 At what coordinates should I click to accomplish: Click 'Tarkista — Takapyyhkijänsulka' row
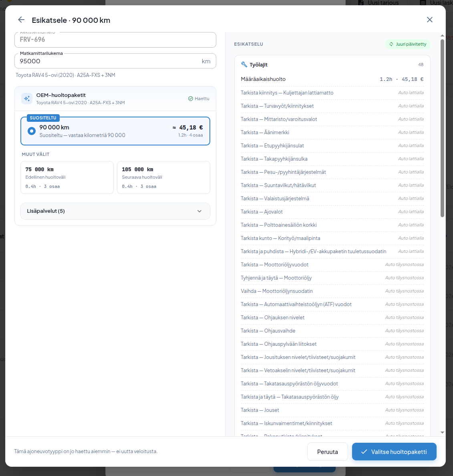pyautogui.click(x=332, y=159)
